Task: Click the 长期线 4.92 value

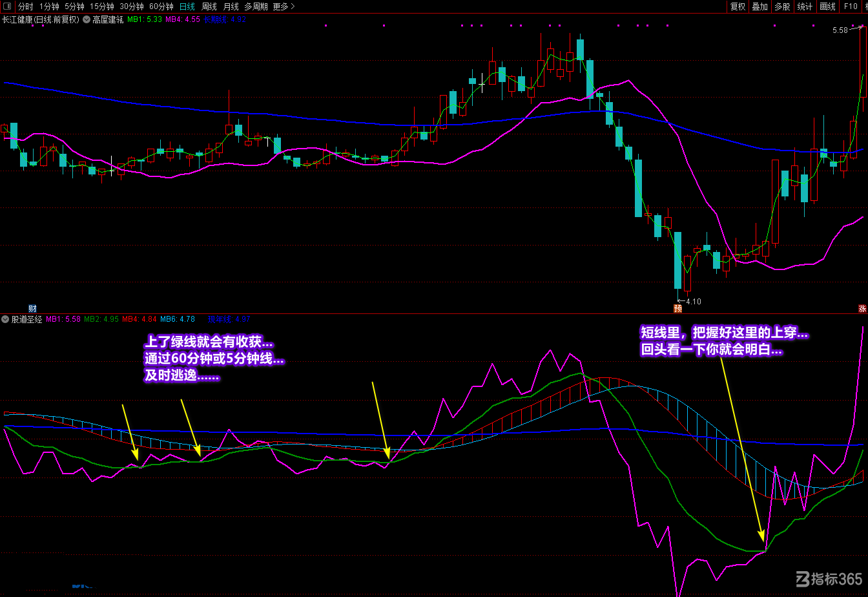Action: [225, 19]
